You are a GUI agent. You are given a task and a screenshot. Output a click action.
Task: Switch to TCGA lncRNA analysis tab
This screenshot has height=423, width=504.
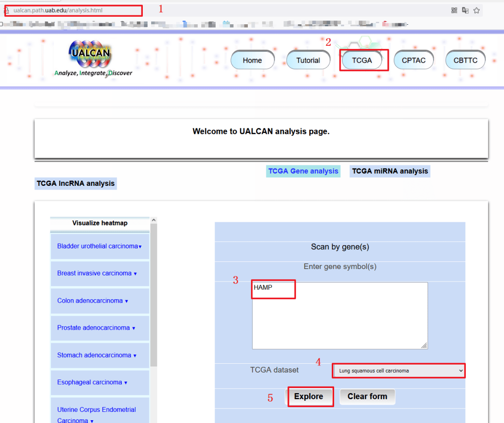coord(76,183)
